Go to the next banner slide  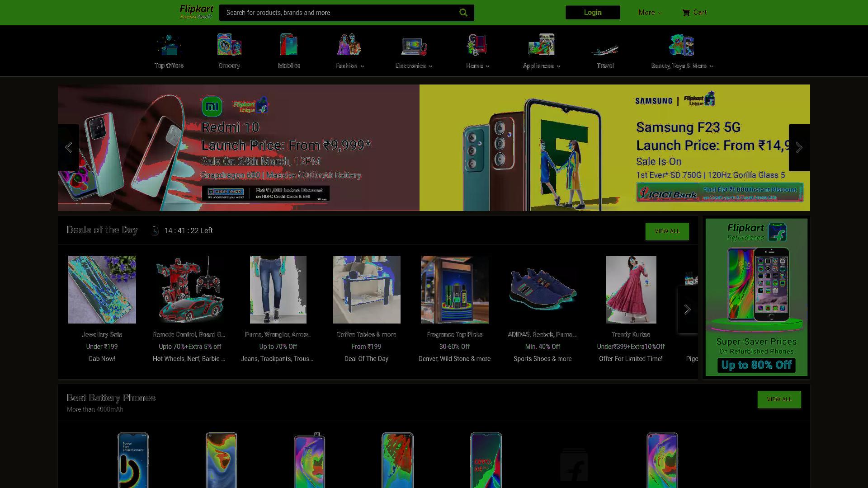[799, 148]
